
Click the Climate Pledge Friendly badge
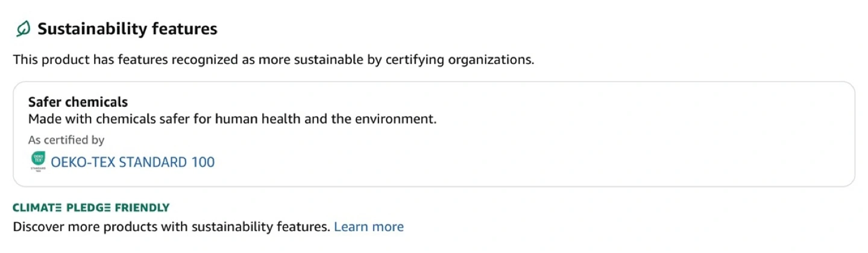(x=91, y=208)
